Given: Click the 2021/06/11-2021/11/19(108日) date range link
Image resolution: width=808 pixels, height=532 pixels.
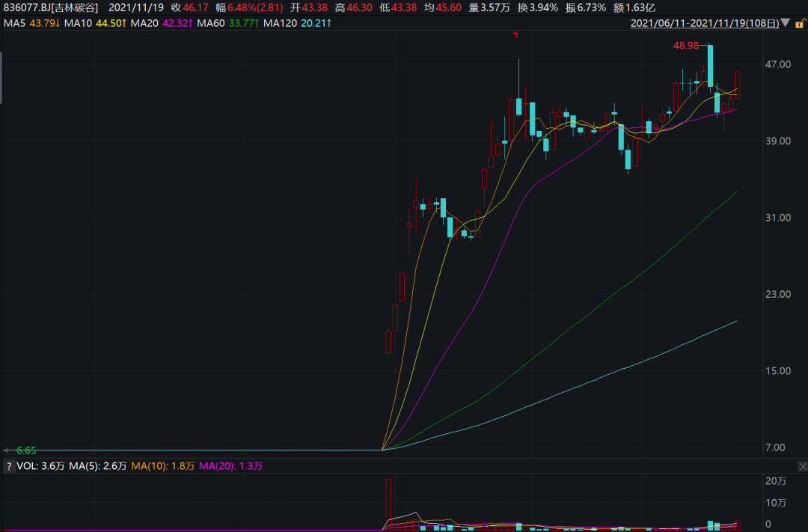Looking at the screenshot, I should click(x=705, y=23).
